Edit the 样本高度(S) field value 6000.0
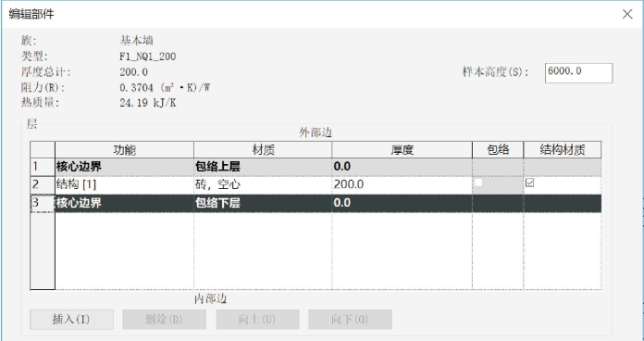The width and height of the screenshot is (644, 341). pos(578,73)
